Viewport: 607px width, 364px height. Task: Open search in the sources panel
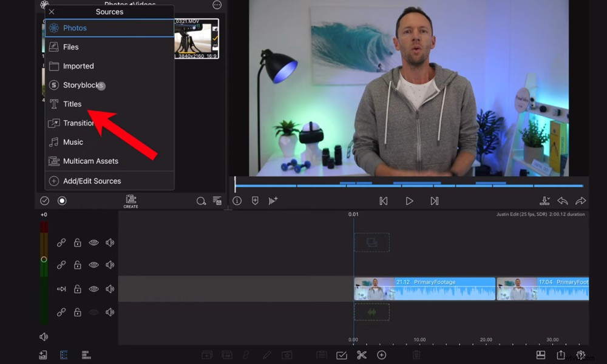click(x=201, y=201)
